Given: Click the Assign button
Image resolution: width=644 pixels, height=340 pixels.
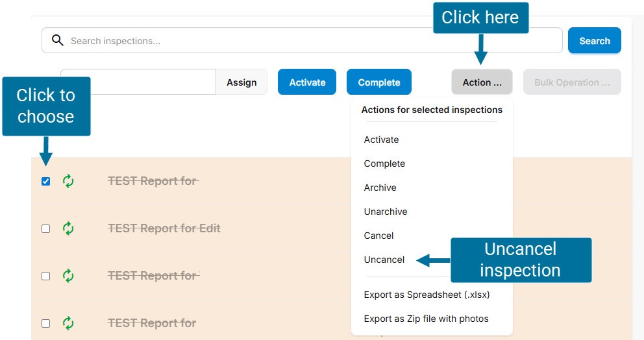Looking at the screenshot, I should click(x=241, y=82).
